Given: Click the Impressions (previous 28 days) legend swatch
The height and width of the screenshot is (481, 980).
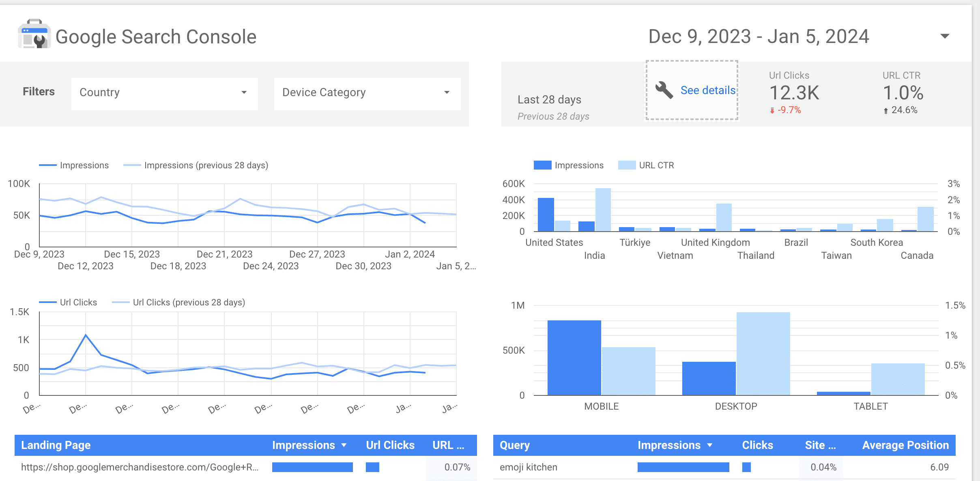Looking at the screenshot, I should (x=132, y=165).
